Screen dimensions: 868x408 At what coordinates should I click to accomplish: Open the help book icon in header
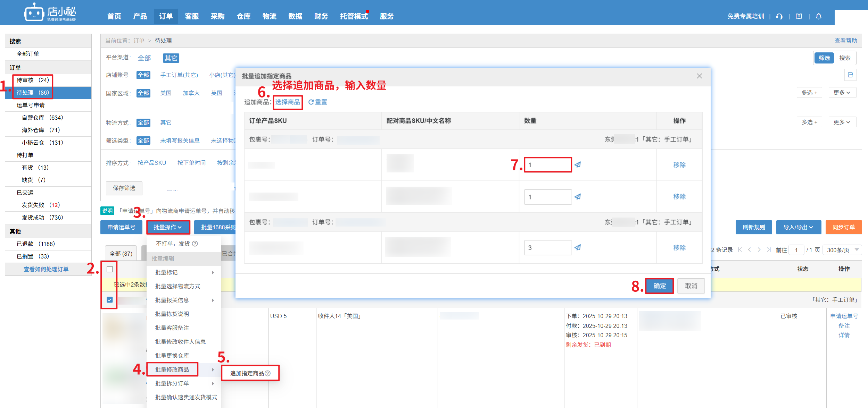point(799,16)
